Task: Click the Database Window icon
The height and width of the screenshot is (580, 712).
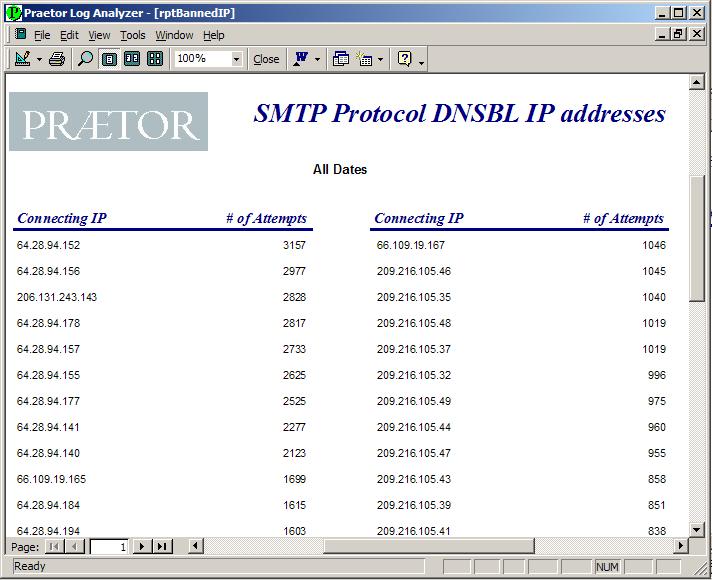Action: pyautogui.click(x=341, y=59)
